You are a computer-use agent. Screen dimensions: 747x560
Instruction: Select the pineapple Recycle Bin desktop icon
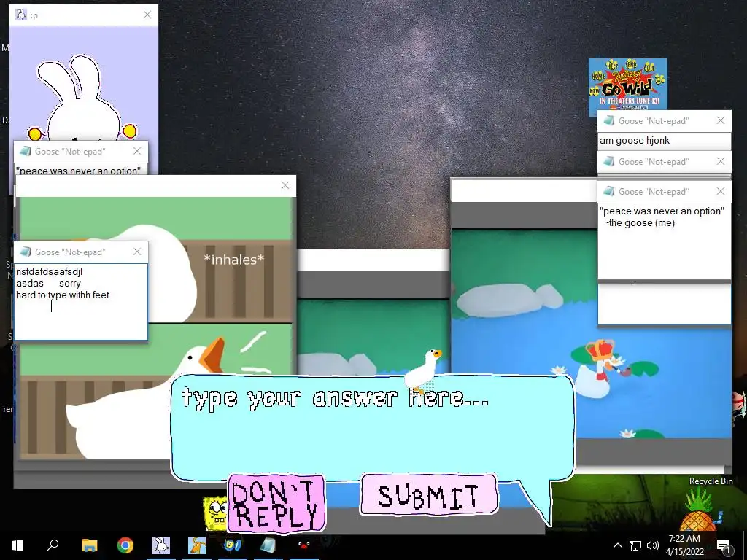[700, 509]
